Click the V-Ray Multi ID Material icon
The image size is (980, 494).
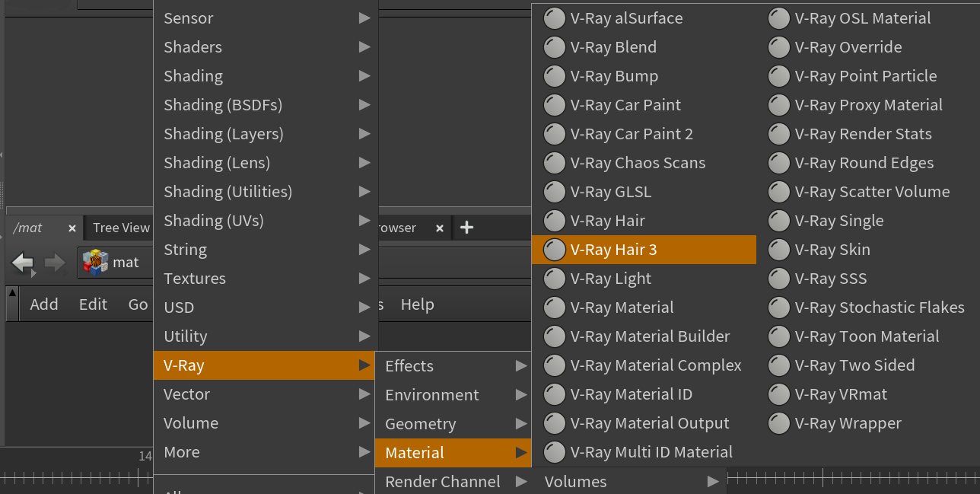click(x=555, y=452)
